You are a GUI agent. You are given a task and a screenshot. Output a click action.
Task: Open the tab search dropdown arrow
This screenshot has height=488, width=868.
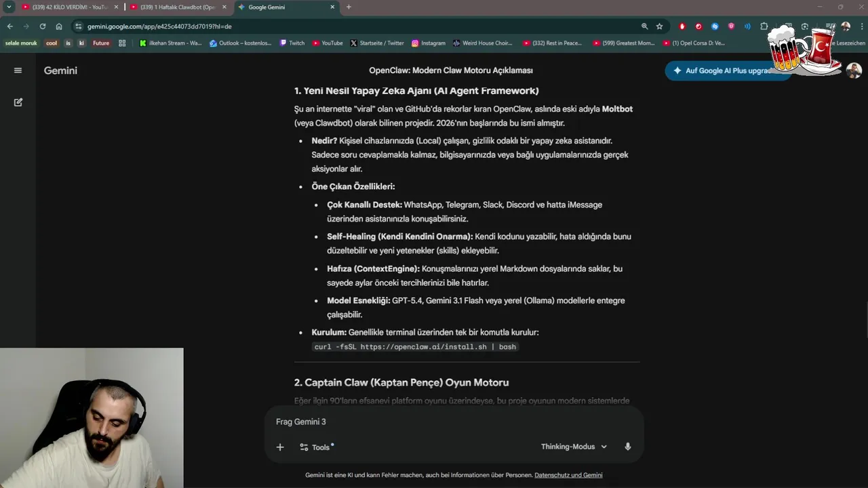(9, 7)
